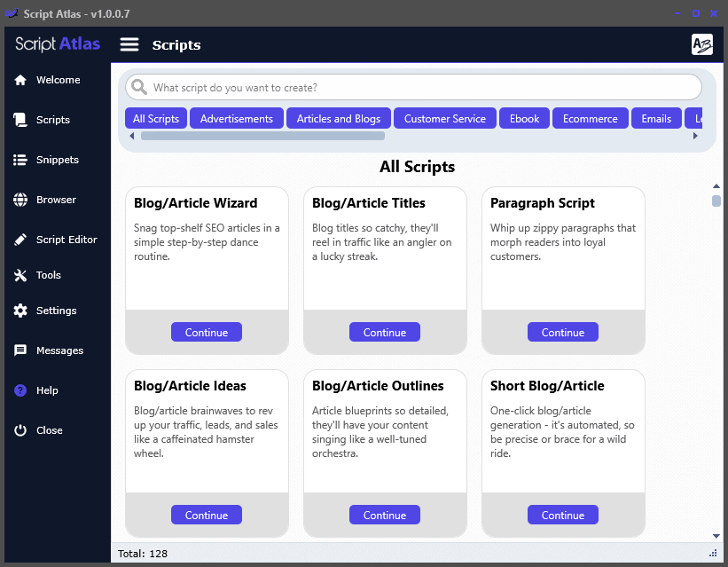The image size is (728, 567).
Task: Open Snippets from the sidebar
Action: 58,160
